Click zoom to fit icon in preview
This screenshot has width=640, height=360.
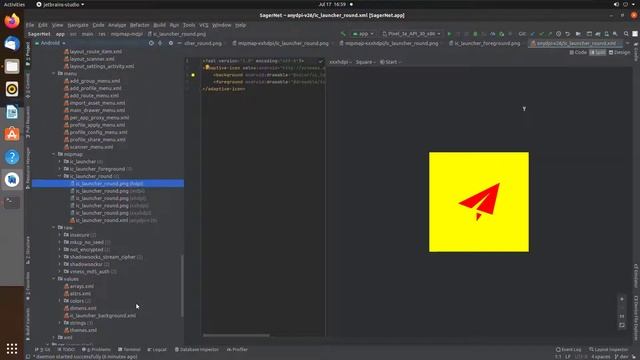pos(622,325)
